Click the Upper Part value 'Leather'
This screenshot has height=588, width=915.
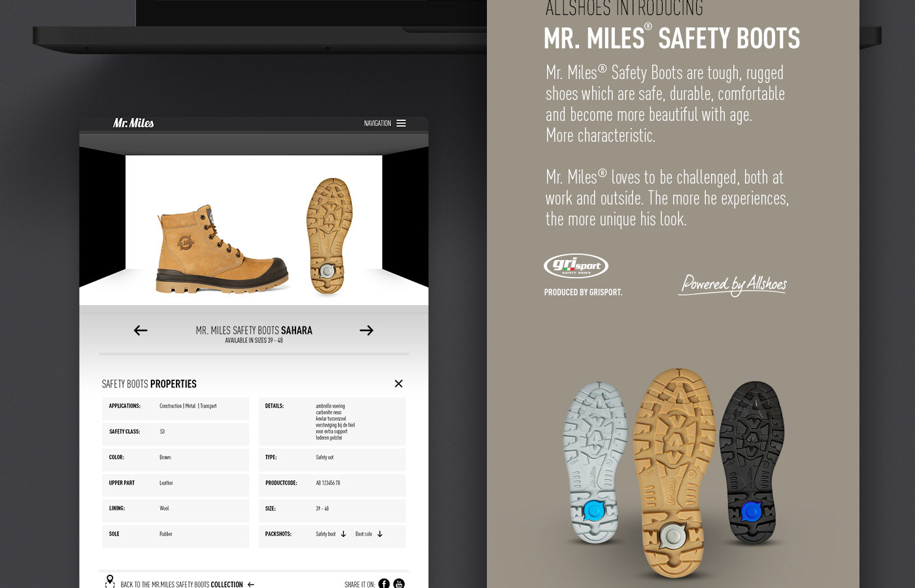click(x=166, y=483)
